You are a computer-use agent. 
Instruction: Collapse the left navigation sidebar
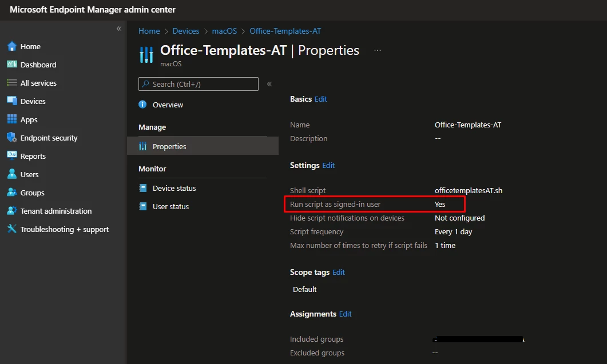pyautogui.click(x=119, y=29)
